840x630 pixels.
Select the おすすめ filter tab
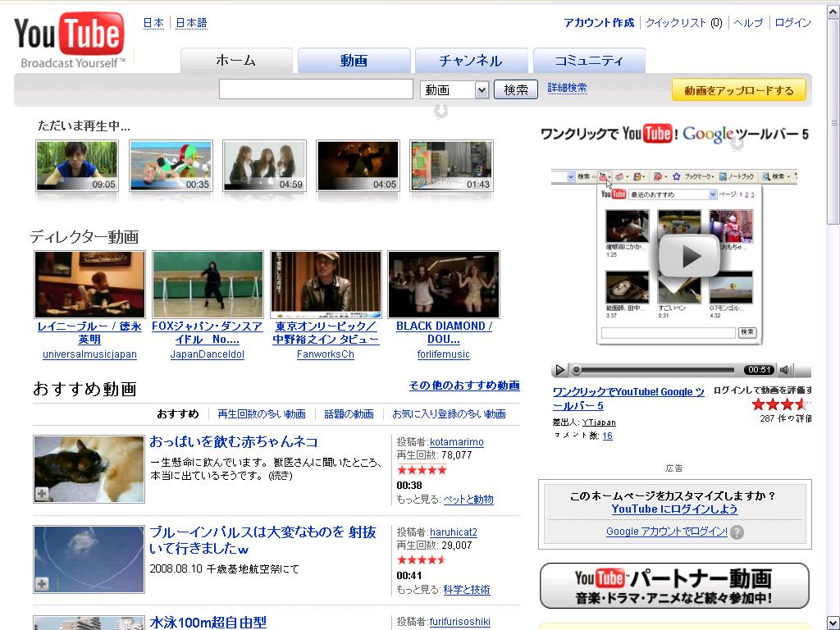[178, 414]
